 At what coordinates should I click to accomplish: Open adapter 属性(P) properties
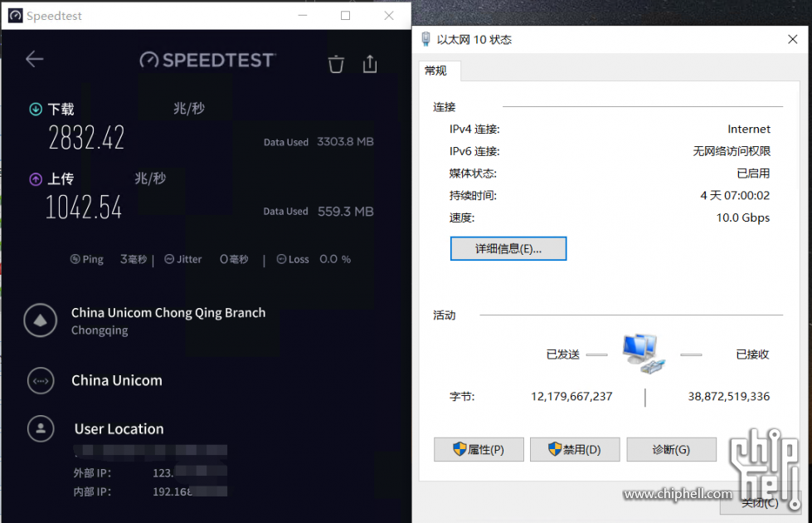[479, 449]
